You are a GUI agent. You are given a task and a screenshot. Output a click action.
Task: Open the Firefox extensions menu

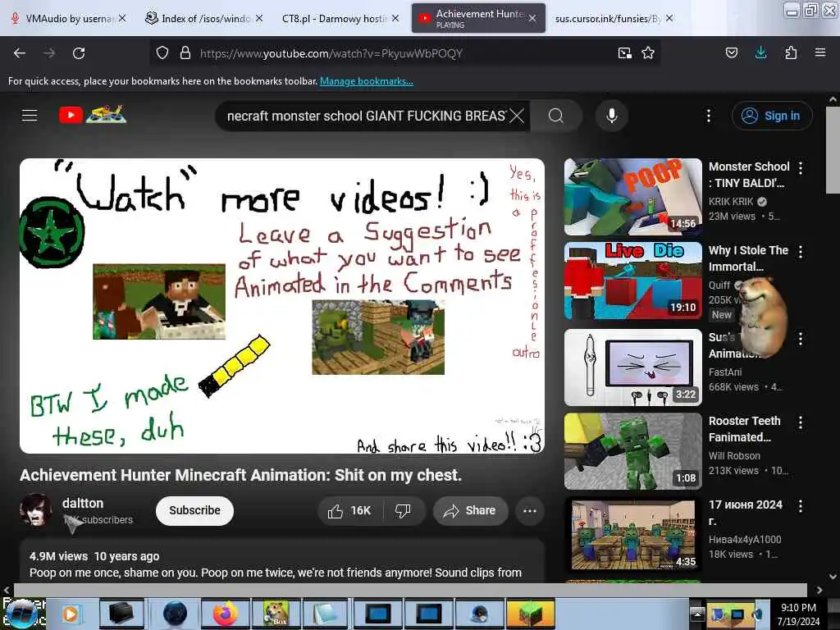[791, 53]
